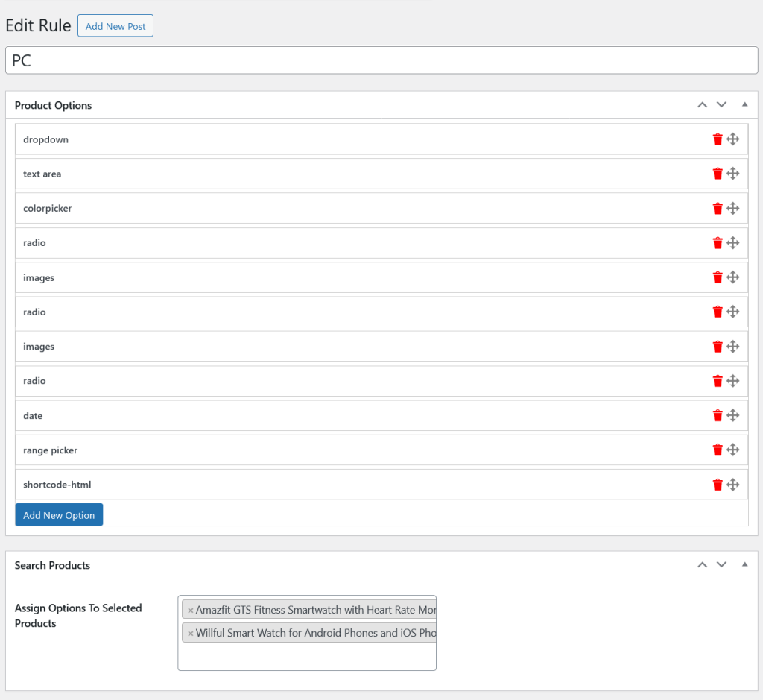763x700 pixels.
Task: Delete the dropdown option with trash icon
Action: click(718, 139)
